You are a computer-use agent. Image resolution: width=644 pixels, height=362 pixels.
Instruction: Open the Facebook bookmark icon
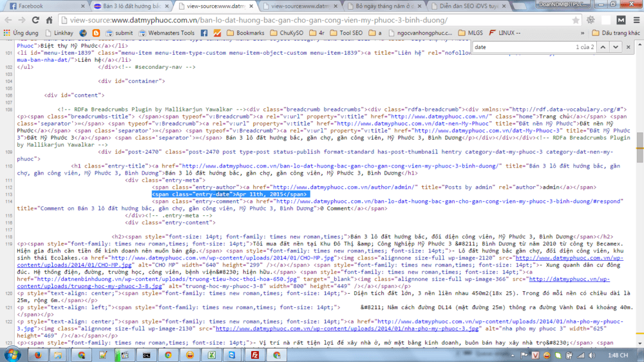(204, 33)
